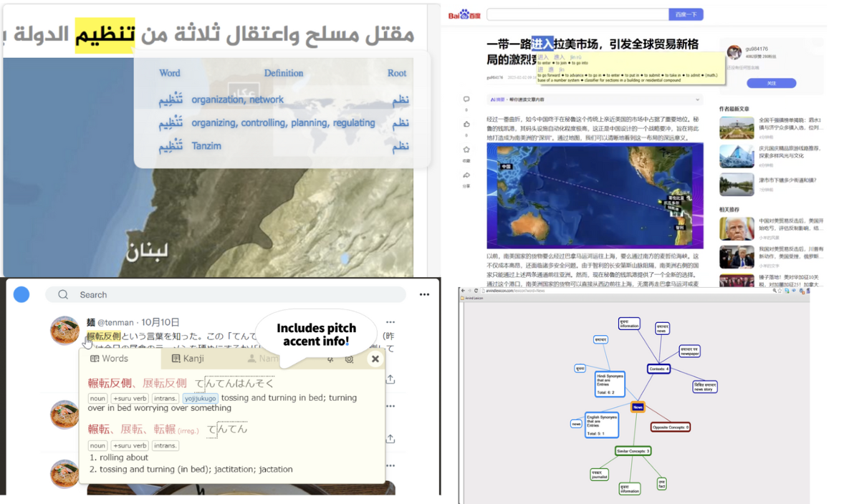Select the 'Tanzim' definition row

pyautogui.click(x=283, y=146)
